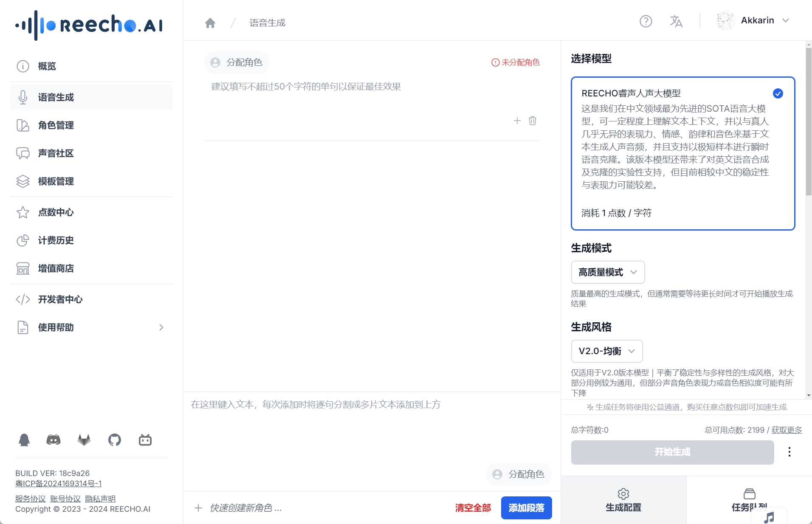Viewport: 812px width, 524px height.
Task: Click the Bilibili TV icon
Action: 145,440
